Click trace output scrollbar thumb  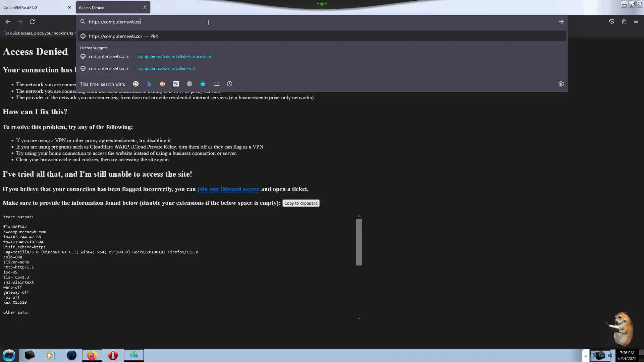coord(359,242)
